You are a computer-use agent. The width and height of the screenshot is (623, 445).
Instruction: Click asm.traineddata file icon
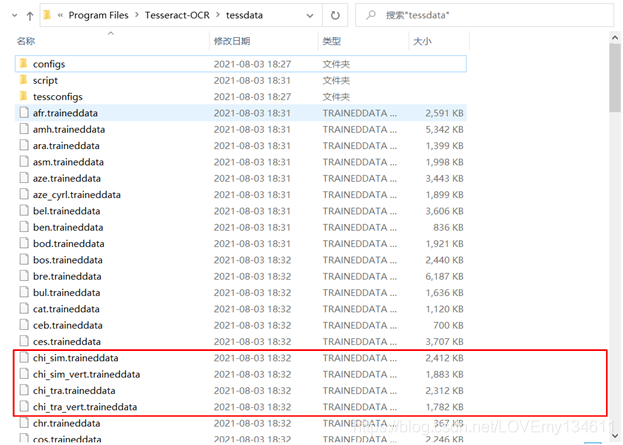pyautogui.click(x=24, y=161)
